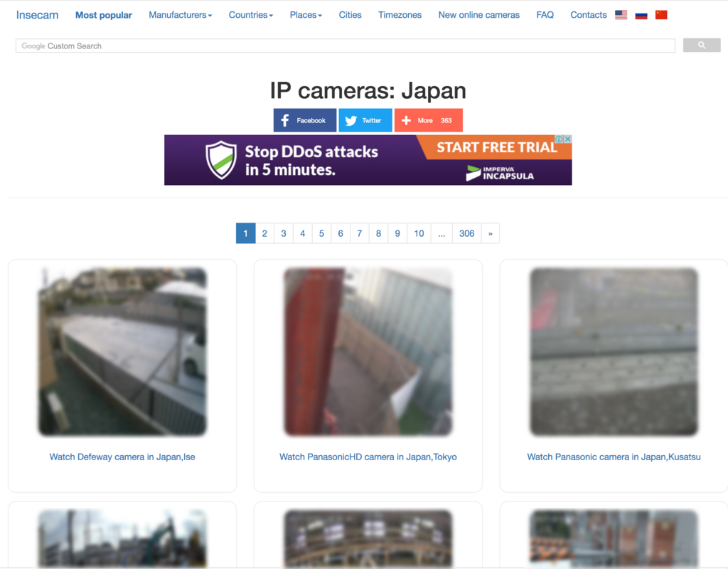Viewport: 728px width, 569px height.
Task: Go to pagination page 6
Action: click(x=341, y=233)
